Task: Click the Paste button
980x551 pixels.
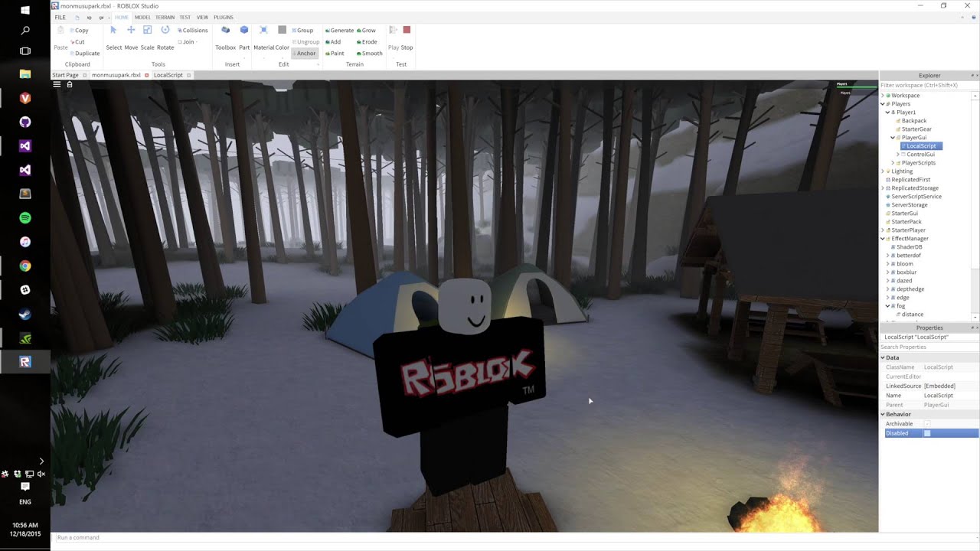Action: [60, 40]
